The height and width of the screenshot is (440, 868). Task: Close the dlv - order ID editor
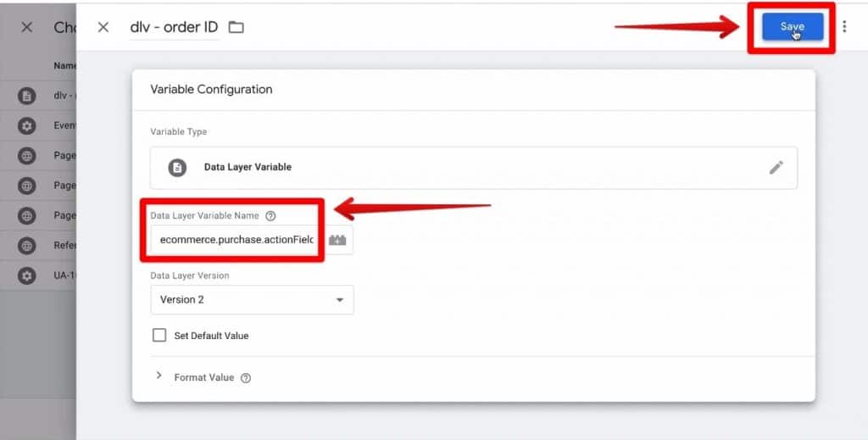pyautogui.click(x=103, y=27)
